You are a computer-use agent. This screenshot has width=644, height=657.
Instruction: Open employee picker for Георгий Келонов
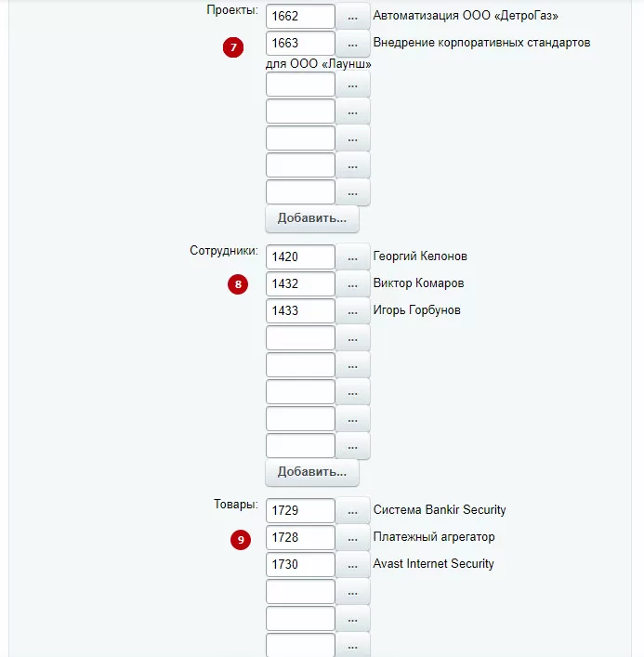(353, 257)
